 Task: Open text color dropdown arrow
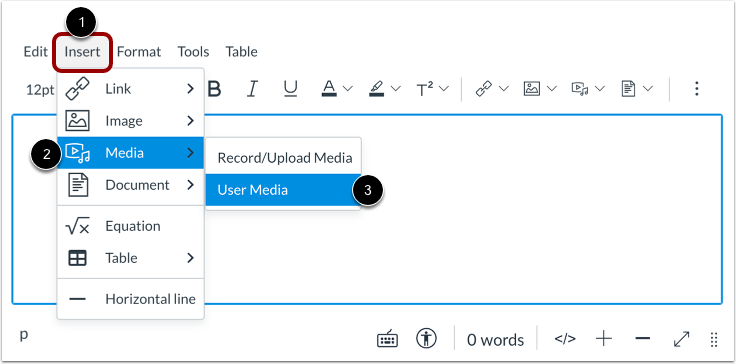tap(347, 88)
